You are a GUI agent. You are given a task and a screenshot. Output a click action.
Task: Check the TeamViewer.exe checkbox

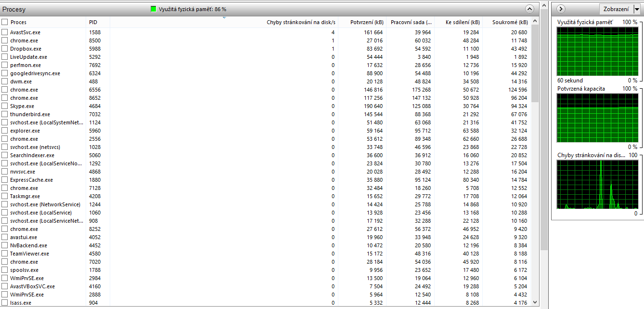click(5, 254)
